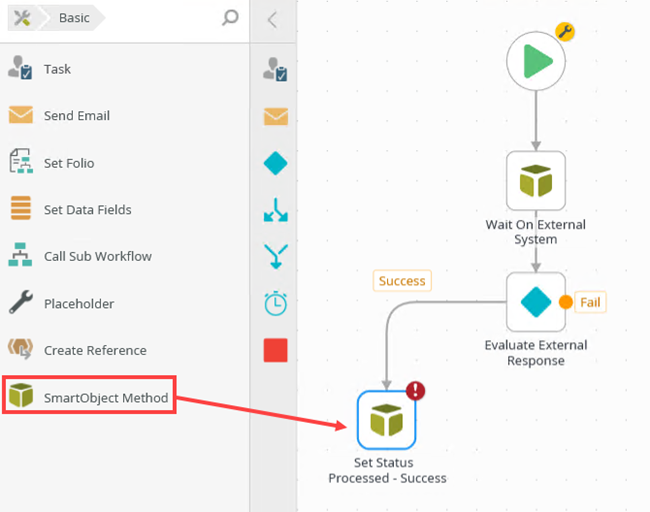Select the Task icon in the Basic list
The height and width of the screenshot is (512, 650).
[x=20, y=68]
